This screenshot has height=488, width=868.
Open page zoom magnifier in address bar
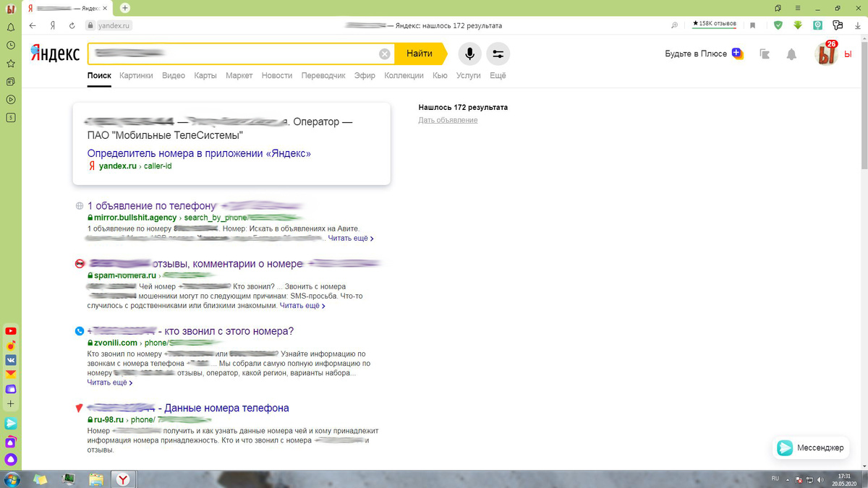tap(675, 25)
